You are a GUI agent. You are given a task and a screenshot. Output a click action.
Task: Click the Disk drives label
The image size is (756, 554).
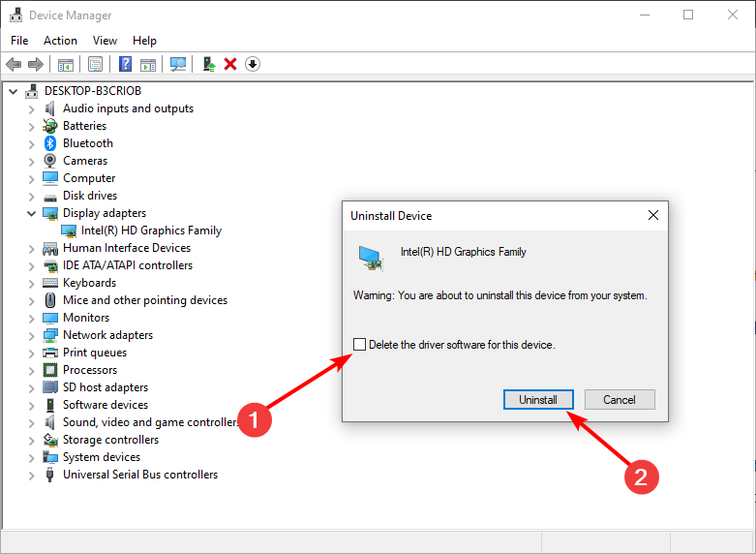90,196
